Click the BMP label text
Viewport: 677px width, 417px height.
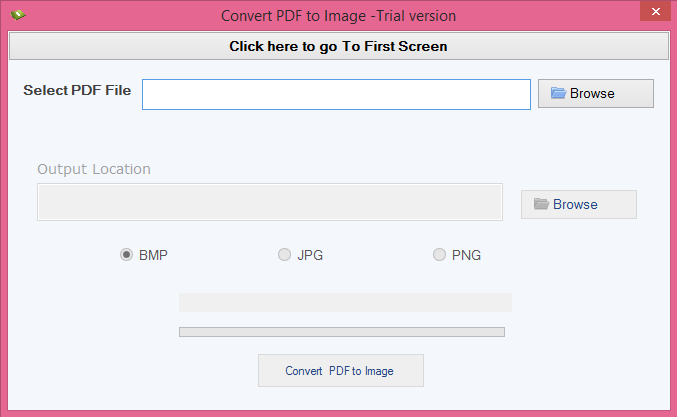pos(153,255)
